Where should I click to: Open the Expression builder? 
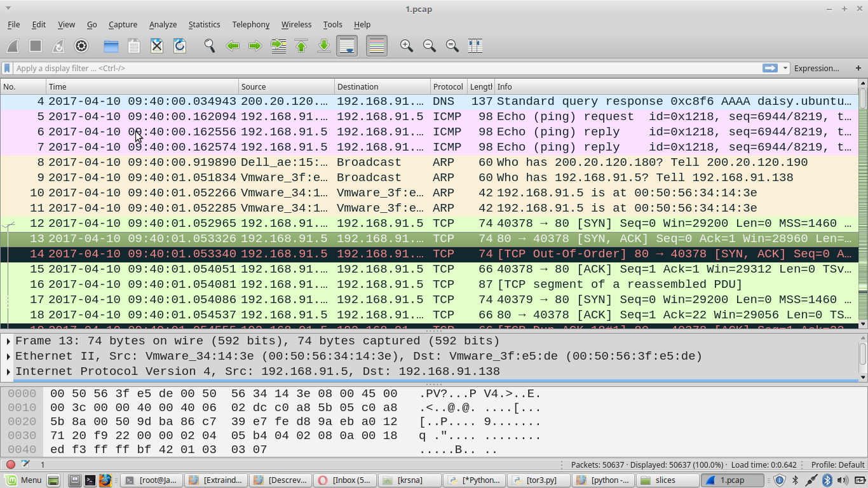click(x=817, y=68)
